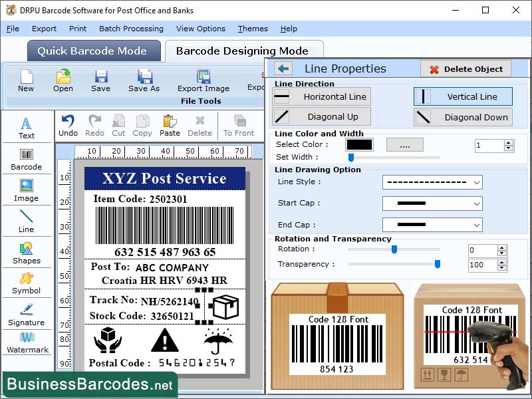The height and width of the screenshot is (399, 532).
Task: Open the Print menu
Action: (78, 29)
